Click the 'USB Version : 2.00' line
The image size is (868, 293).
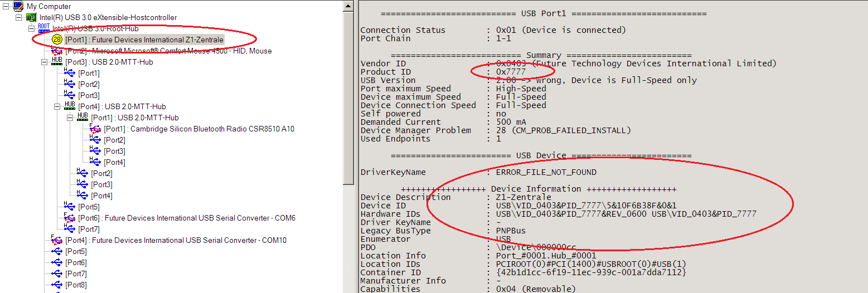(x=528, y=80)
